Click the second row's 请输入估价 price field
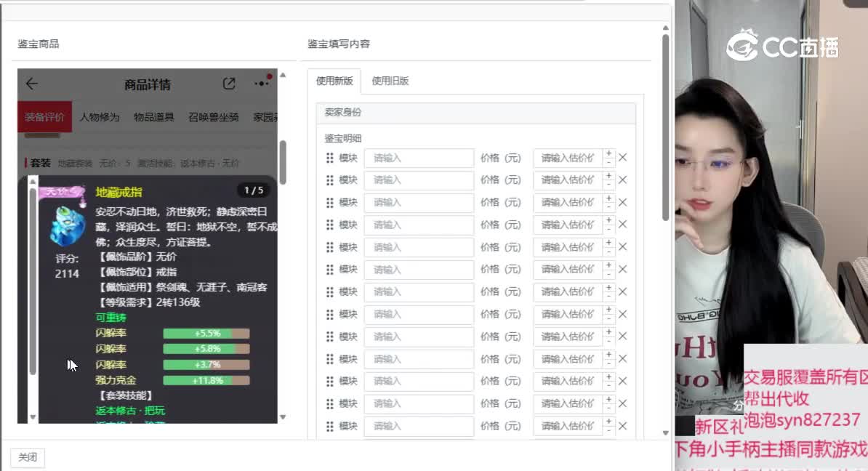 click(x=568, y=180)
